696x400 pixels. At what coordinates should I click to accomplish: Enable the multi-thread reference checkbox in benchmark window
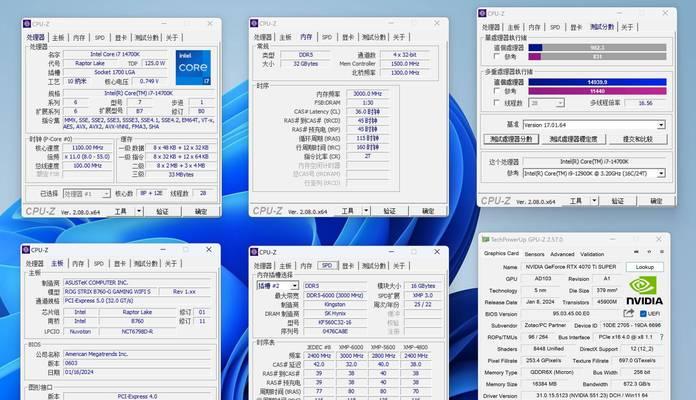point(497,91)
